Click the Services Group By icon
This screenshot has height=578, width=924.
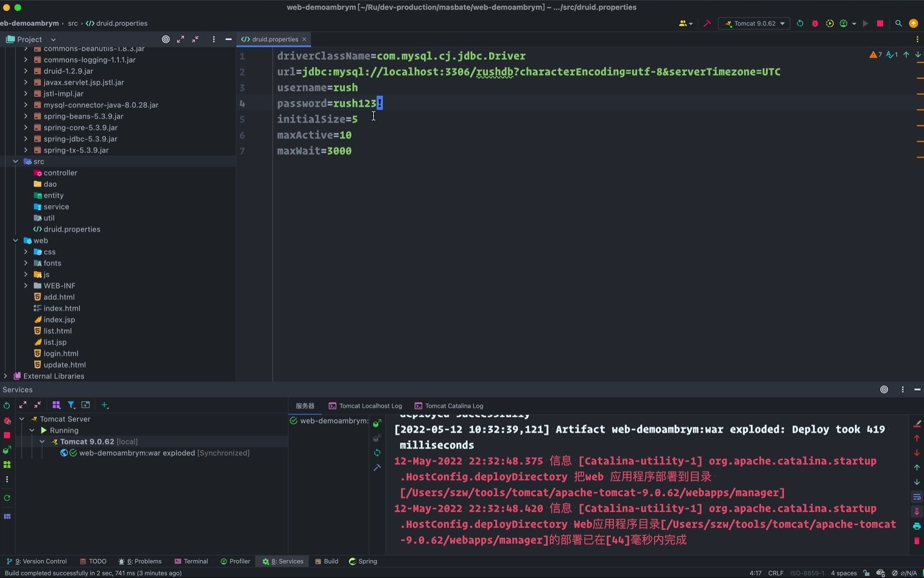[x=56, y=405]
